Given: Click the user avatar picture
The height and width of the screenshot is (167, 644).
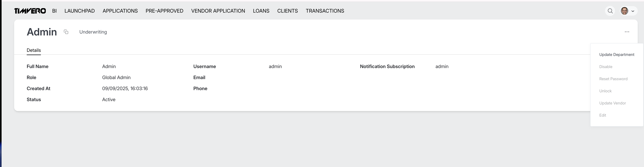Looking at the screenshot, I should tap(624, 11).
